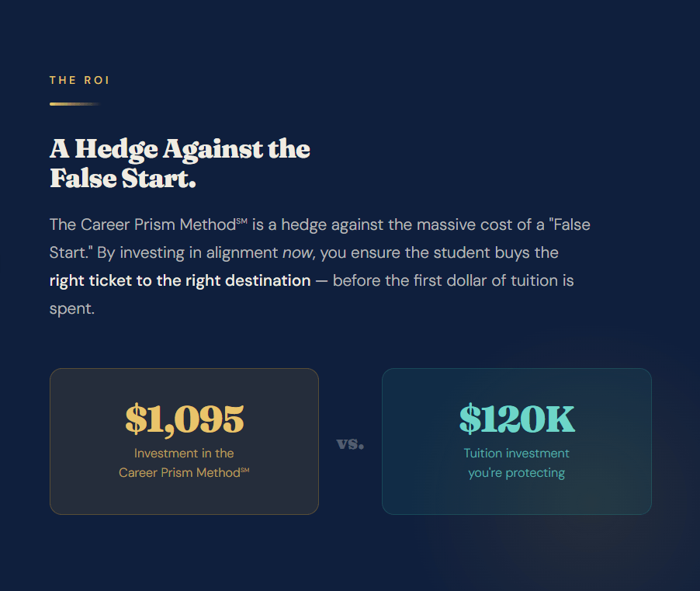Click the SM superscript in the paragraph
The height and width of the screenshot is (591, 700).
tap(241, 221)
